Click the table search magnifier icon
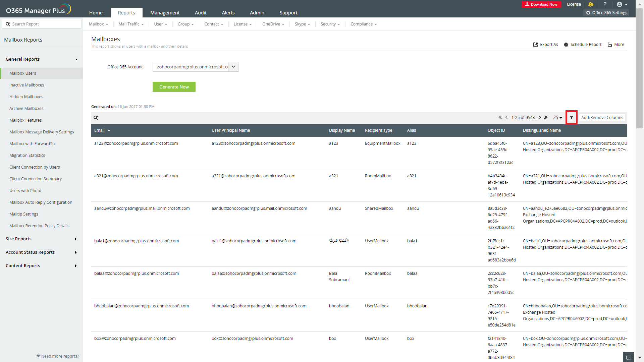 point(96,118)
